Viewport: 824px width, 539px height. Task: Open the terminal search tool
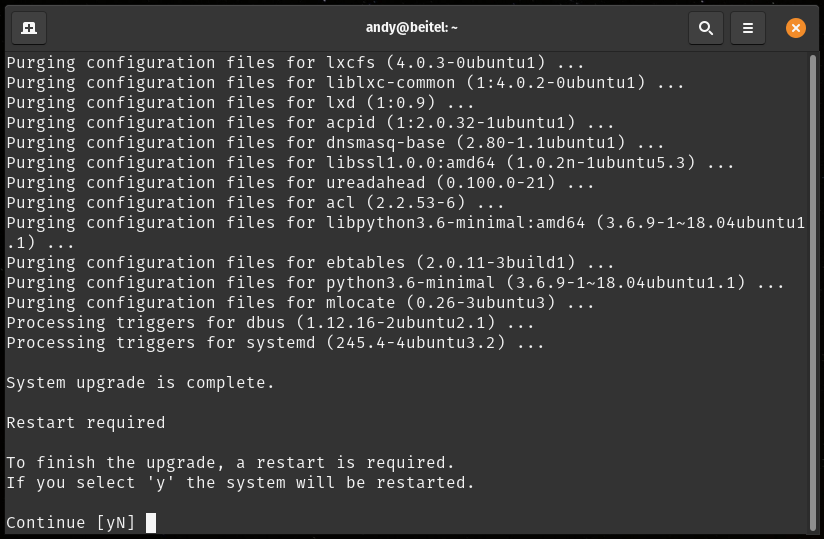click(706, 27)
